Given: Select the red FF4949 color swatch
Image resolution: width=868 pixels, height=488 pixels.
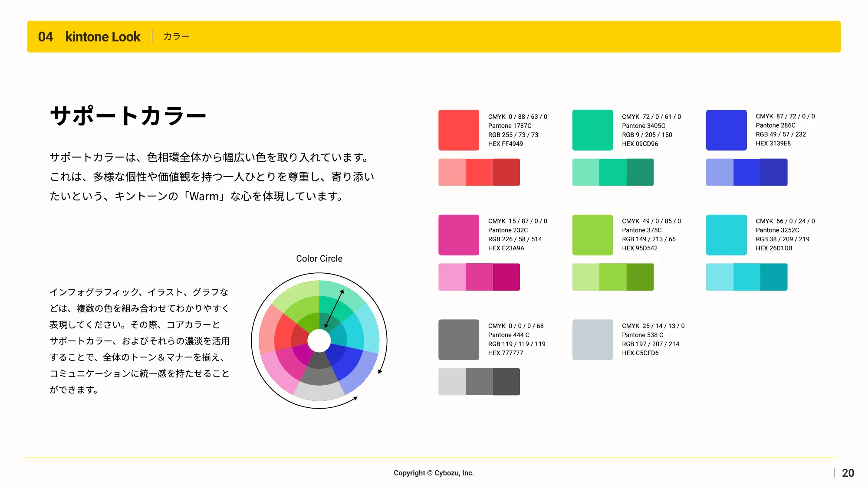Looking at the screenshot, I should 459,130.
